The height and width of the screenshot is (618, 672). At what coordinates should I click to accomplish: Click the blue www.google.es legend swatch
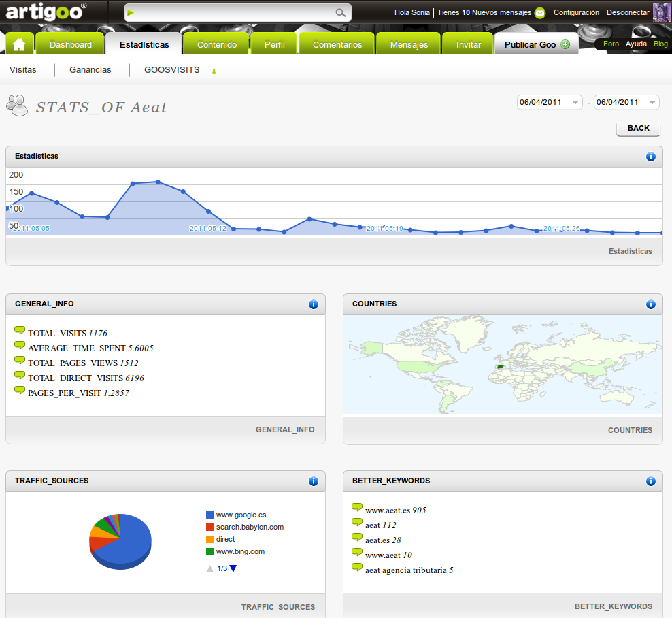pyautogui.click(x=209, y=515)
